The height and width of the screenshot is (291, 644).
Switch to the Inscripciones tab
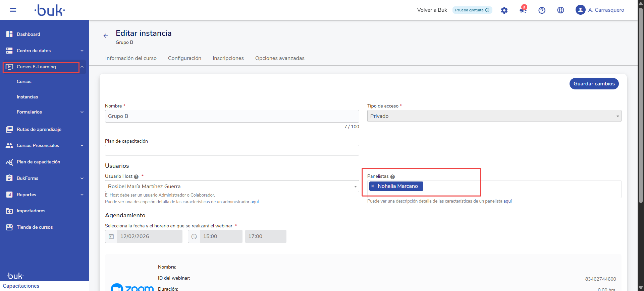(x=228, y=58)
